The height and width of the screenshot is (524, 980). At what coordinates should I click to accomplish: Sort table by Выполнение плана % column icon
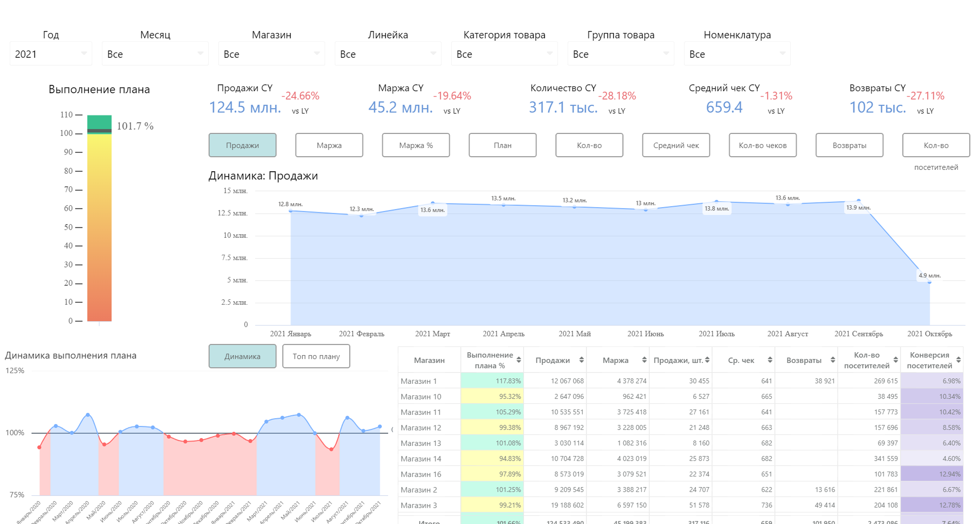[x=519, y=360]
